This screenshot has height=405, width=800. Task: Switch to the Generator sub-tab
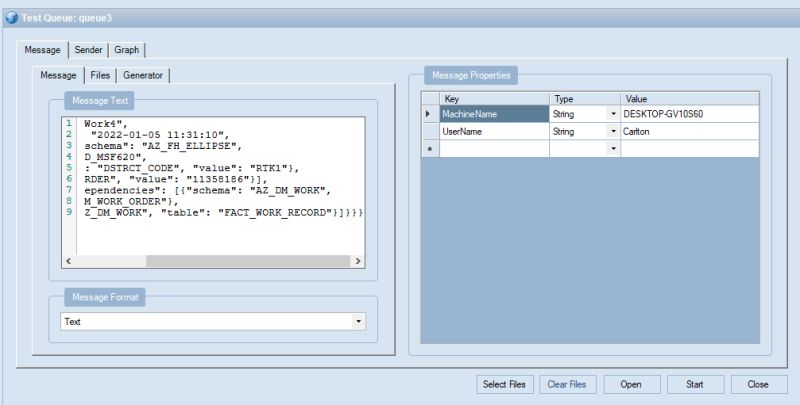(x=143, y=75)
